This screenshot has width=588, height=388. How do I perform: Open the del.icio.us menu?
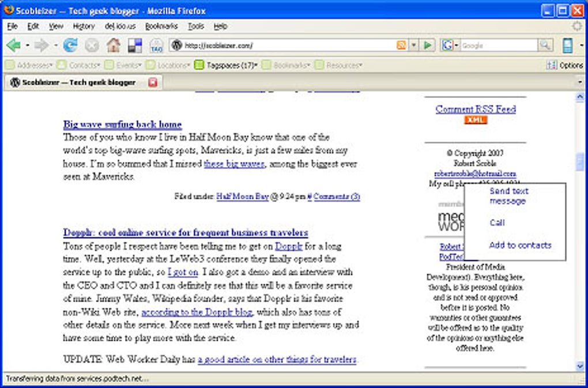(120, 27)
